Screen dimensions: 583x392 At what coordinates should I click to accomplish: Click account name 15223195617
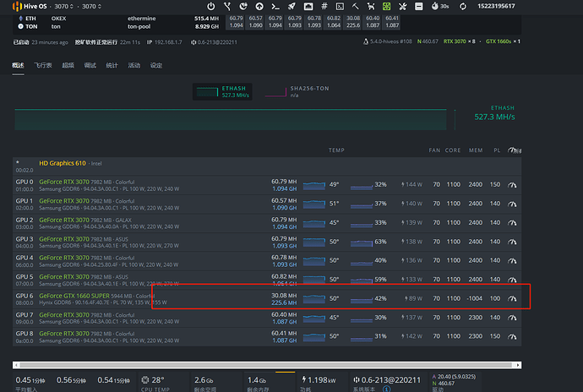pos(496,6)
